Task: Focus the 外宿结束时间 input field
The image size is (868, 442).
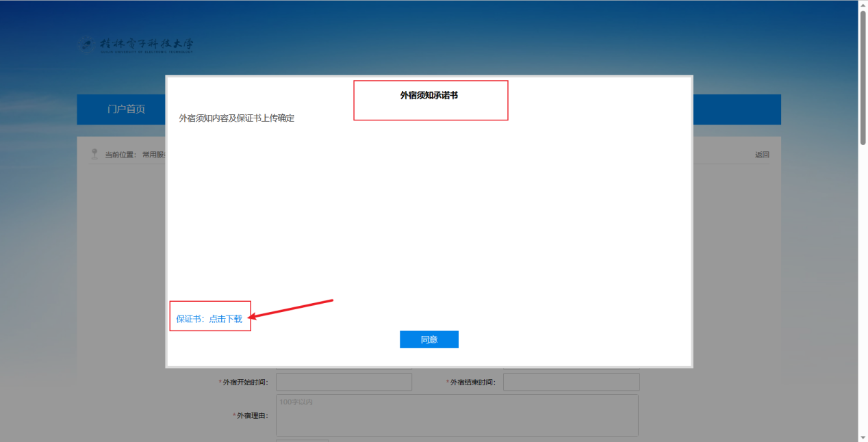Action: pyautogui.click(x=571, y=382)
